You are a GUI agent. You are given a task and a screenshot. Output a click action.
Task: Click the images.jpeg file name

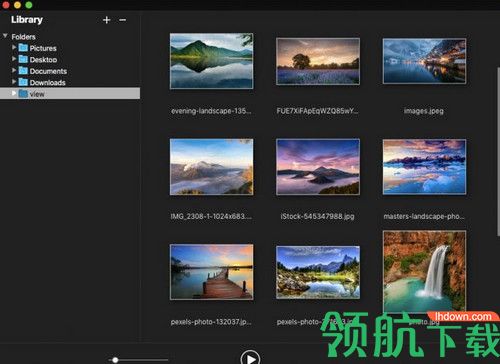coord(424,111)
